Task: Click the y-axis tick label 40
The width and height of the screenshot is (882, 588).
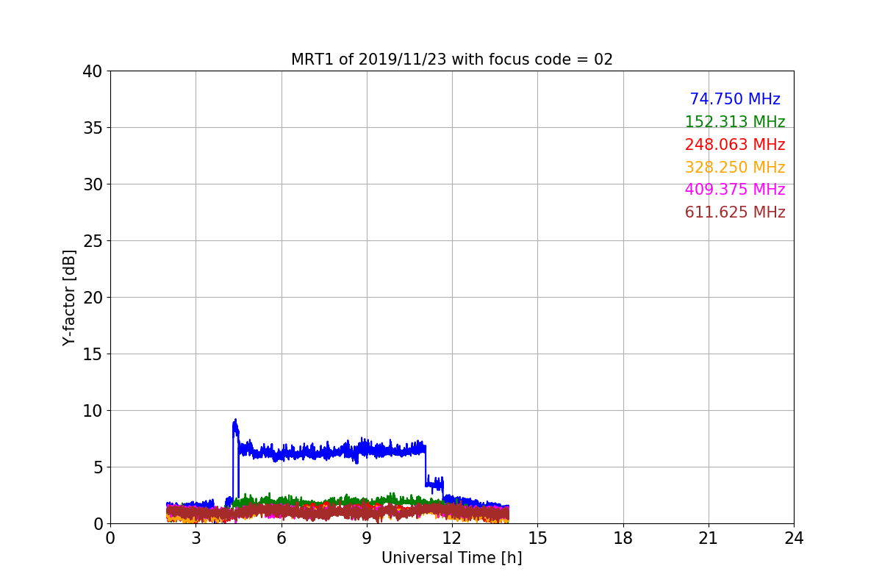Action: [x=93, y=71]
